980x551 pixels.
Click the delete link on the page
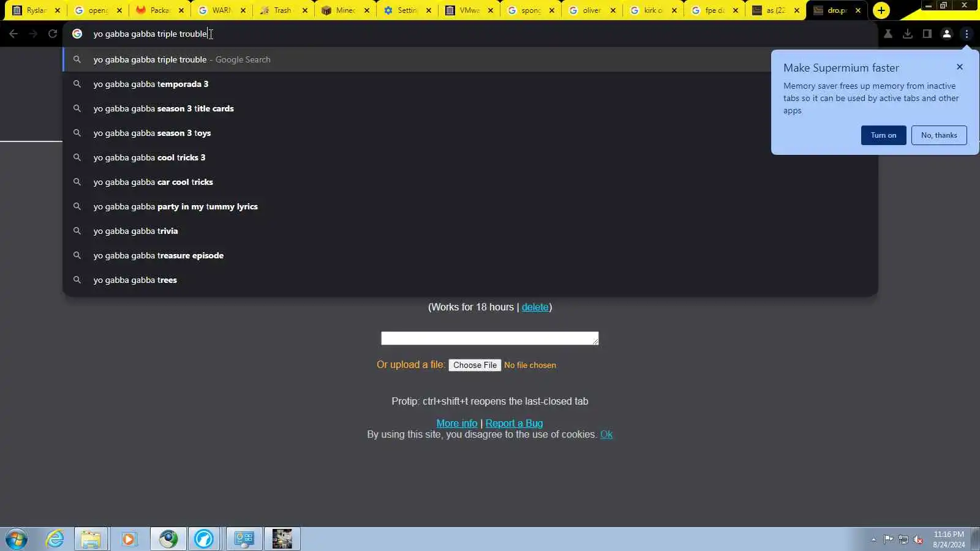(535, 307)
